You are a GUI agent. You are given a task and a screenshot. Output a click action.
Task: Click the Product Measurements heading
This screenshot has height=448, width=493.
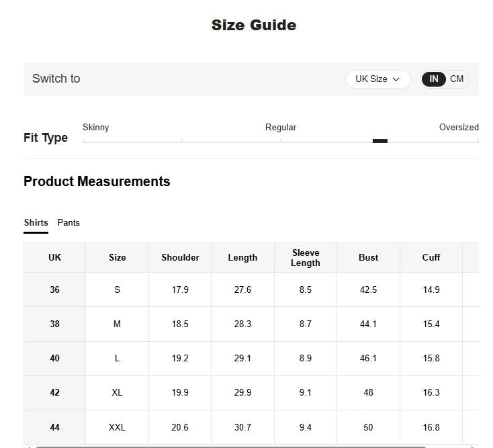pos(97,181)
